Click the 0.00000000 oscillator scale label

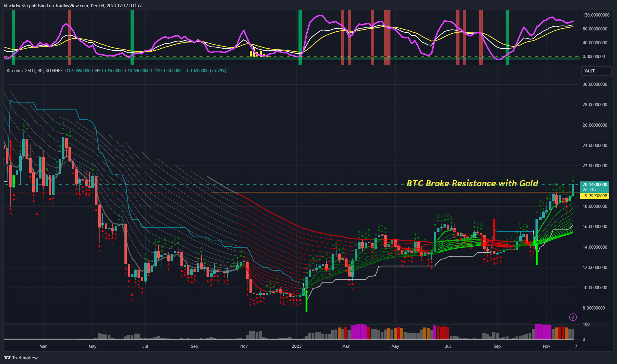tap(594, 57)
